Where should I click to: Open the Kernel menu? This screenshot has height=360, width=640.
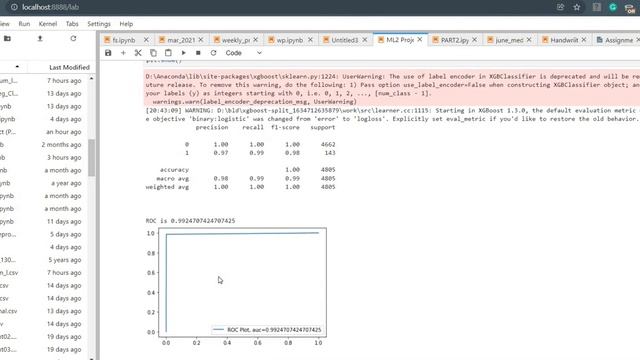pos(48,24)
